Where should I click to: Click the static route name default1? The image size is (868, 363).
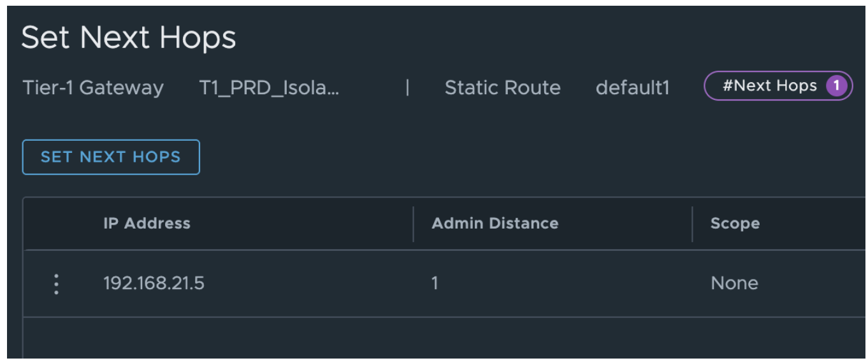click(x=632, y=88)
